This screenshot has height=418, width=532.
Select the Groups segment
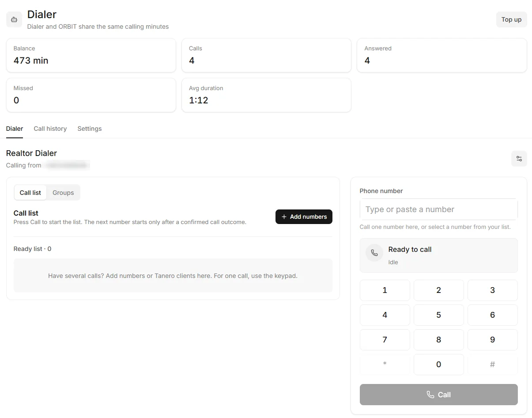click(x=63, y=193)
